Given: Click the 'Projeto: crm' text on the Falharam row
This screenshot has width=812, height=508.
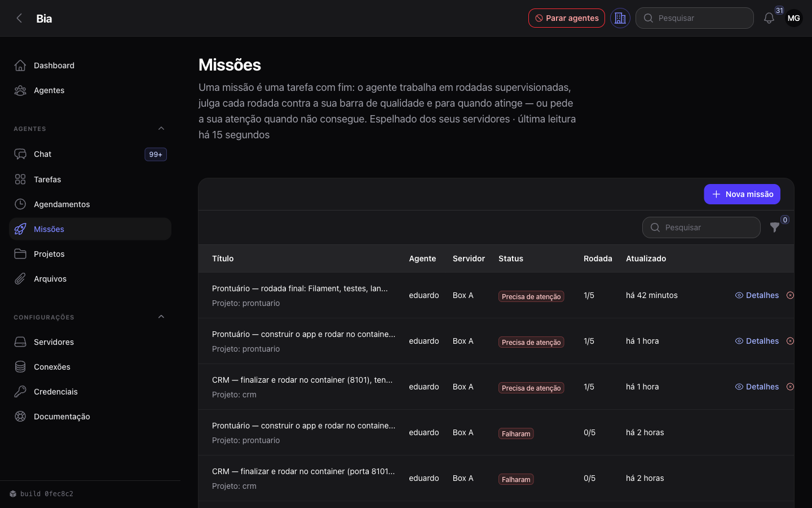Looking at the screenshot, I should click(234, 486).
